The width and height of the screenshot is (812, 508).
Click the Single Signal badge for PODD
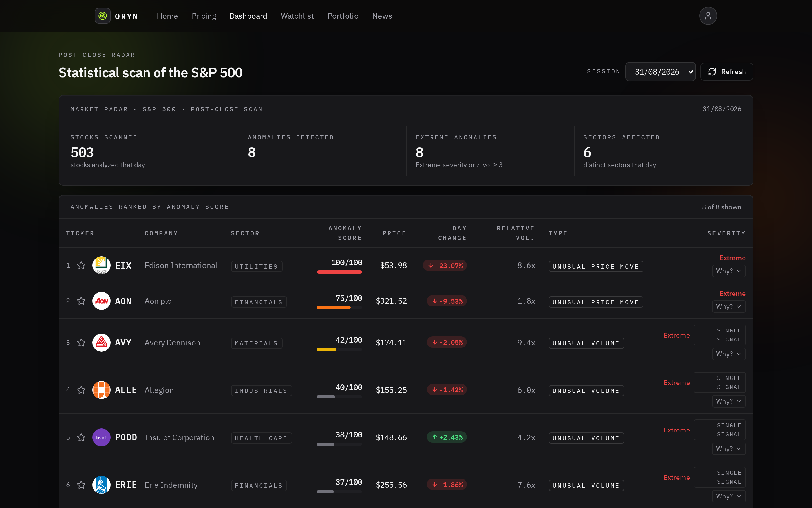(720, 430)
